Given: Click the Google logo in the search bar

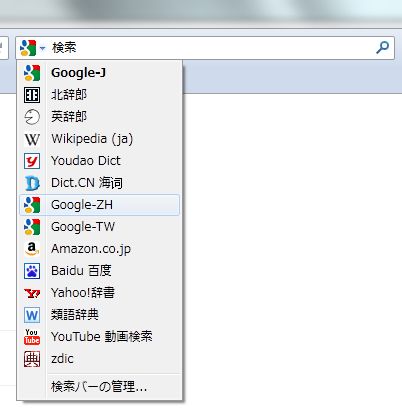Looking at the screenshot, I should pos(28,48).
